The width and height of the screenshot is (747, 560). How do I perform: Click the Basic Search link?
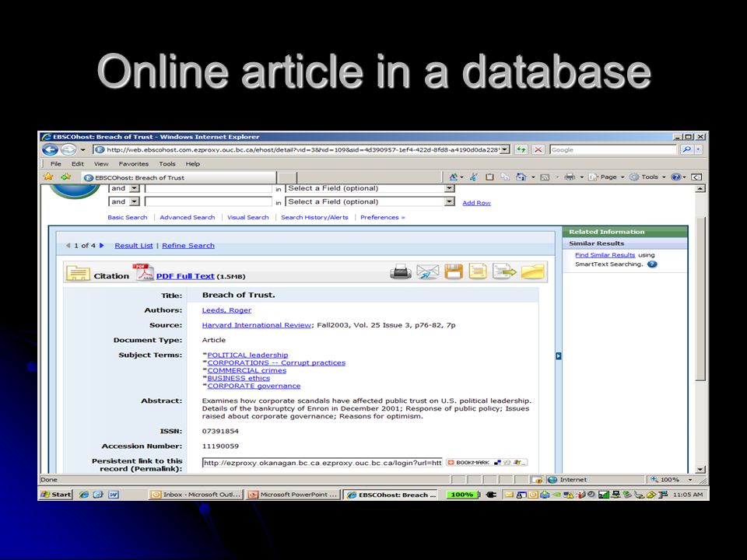[127, 217]
